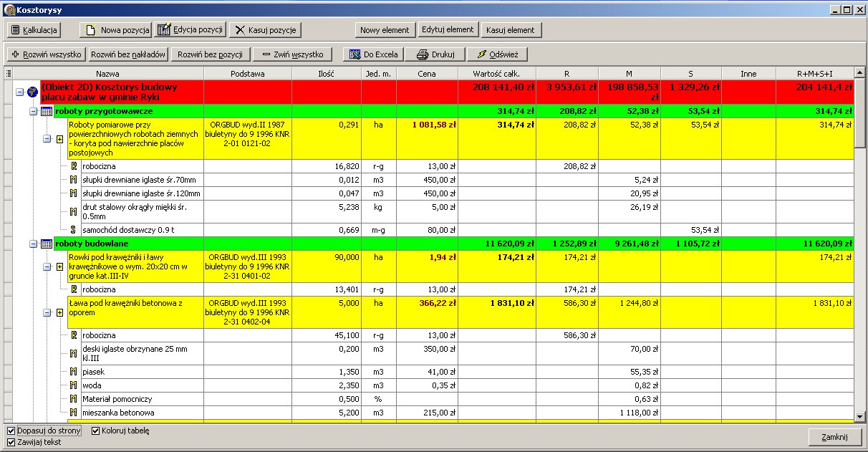
Task: Select the price cell 80,00 zł
Action: pyautogui.click(x=427, y=230)
